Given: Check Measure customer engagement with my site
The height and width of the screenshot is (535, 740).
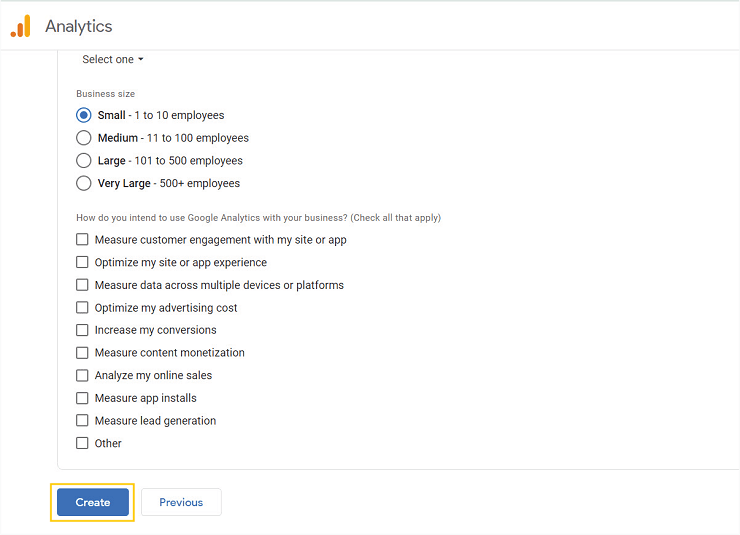Looking at the screenshot, I should [82, 239].
